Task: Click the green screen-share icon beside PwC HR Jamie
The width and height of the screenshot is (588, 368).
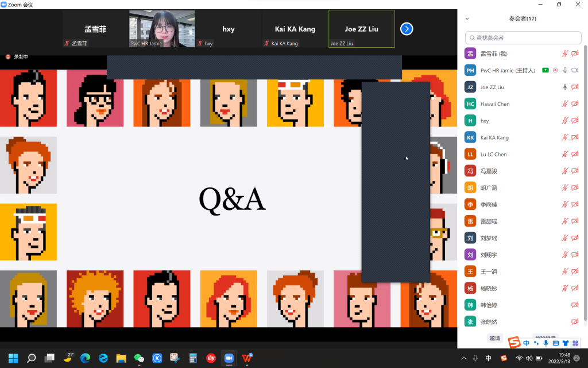Action: 545,70
